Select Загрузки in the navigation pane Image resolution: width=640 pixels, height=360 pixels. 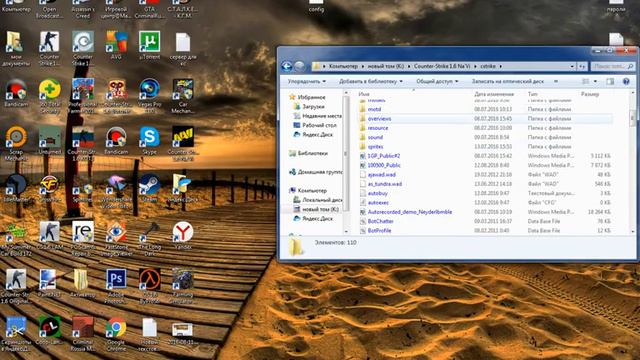tap(313, 107)
